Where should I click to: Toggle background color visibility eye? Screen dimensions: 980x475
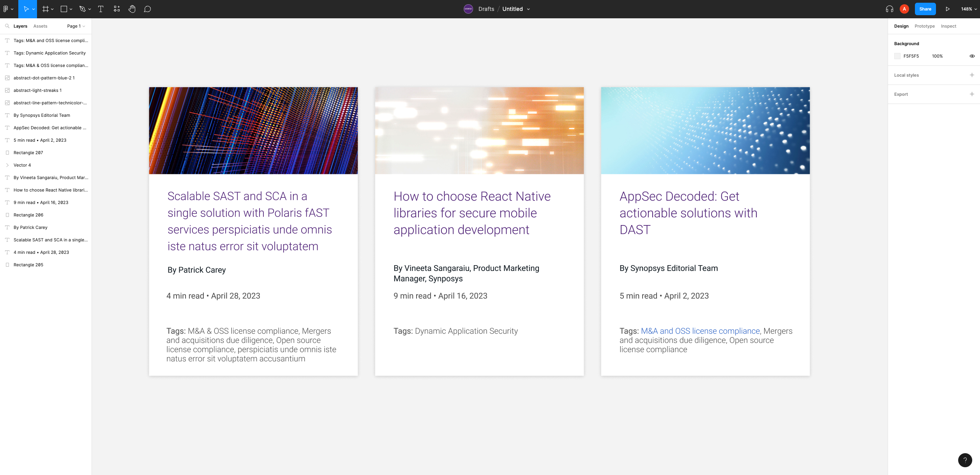tap(972, 56)
